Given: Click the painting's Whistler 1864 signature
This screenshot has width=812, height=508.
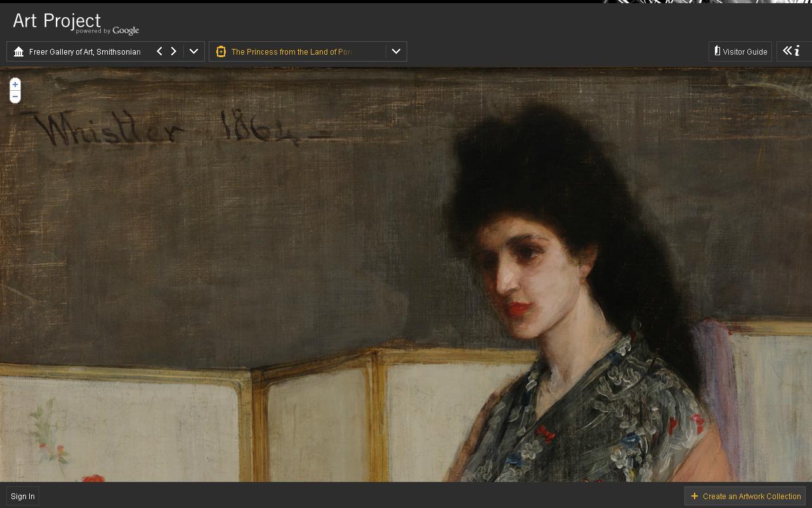Looking at the screenshot, I should coord(176,128).
